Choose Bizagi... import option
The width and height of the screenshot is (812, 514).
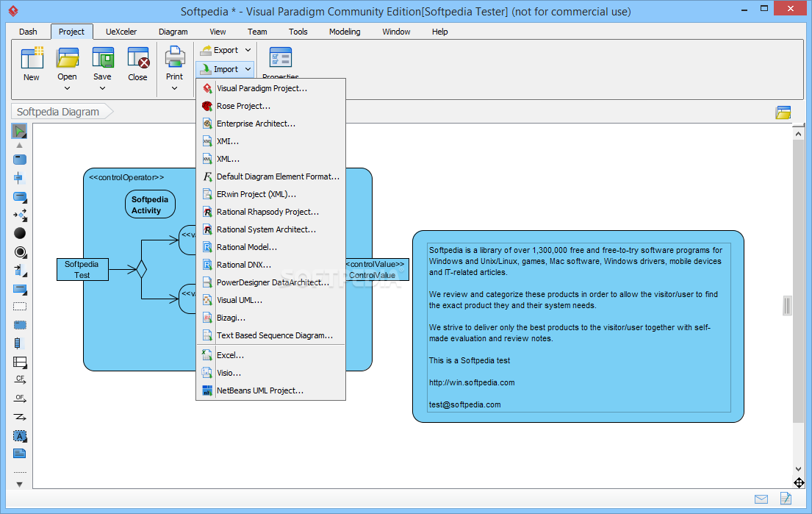(271, 318)
